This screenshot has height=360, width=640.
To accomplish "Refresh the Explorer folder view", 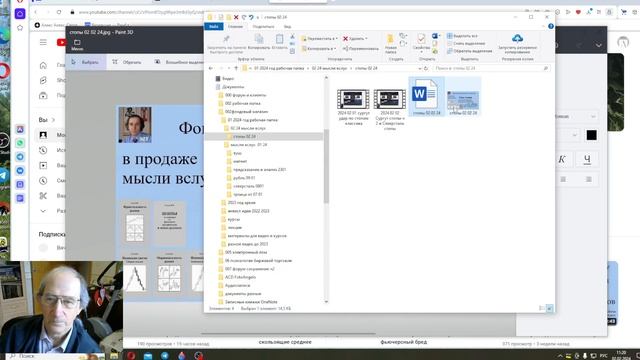I will tap(426, 68).
